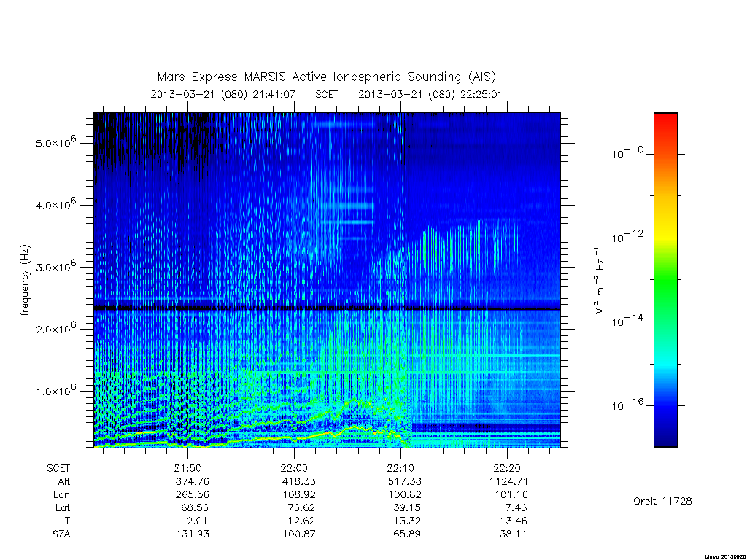Click the plot title 'Mars Express MARSIS Active Ionospheric Sounding (AIS)'
The width and height of the screenshot is (747, 560).
click(327, 77)
